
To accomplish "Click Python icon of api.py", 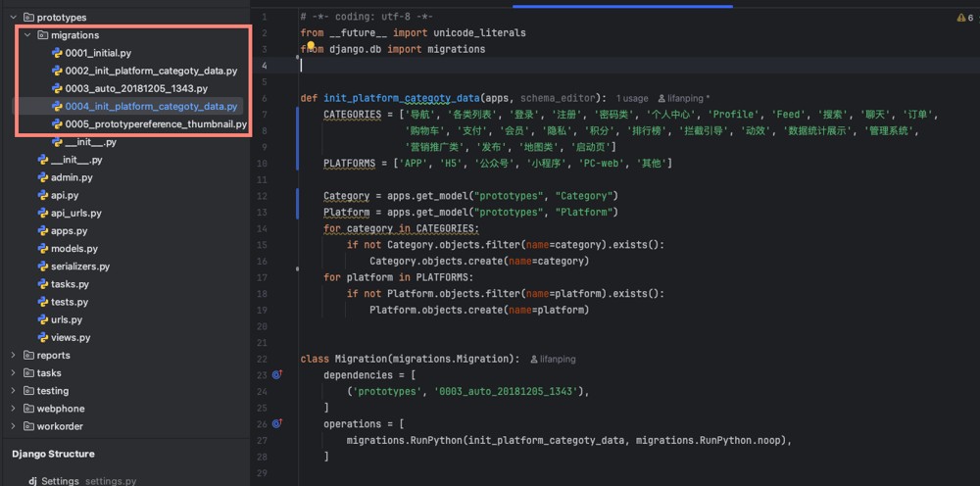I will tap(42, 196).
